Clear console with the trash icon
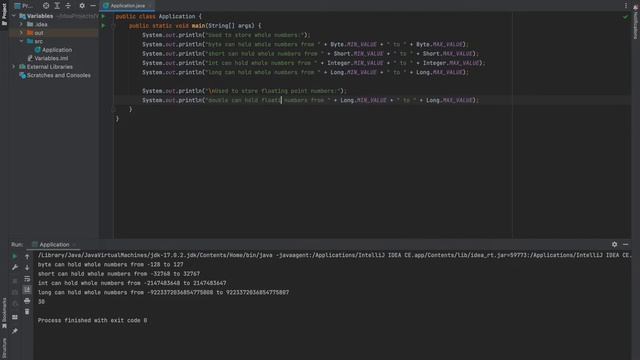The width and height of the screenshot is (640, 360). 27,312
